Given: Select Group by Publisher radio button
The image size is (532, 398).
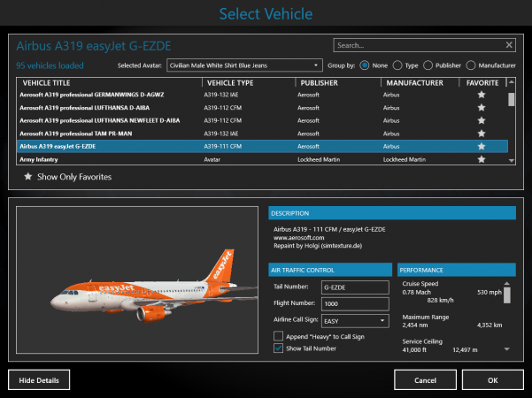Looking at the screenshot, I should (428, 65).
